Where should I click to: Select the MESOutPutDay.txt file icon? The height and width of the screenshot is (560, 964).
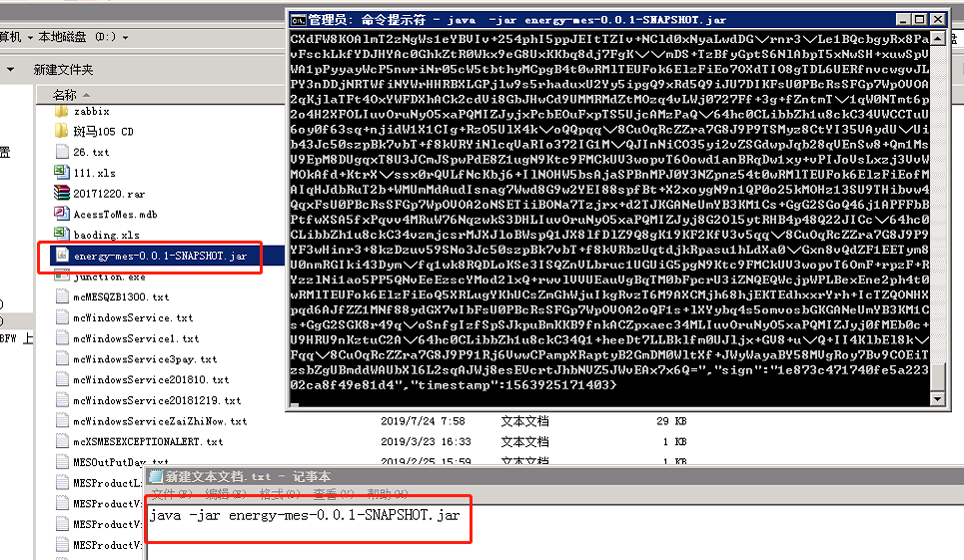(62, 462)
